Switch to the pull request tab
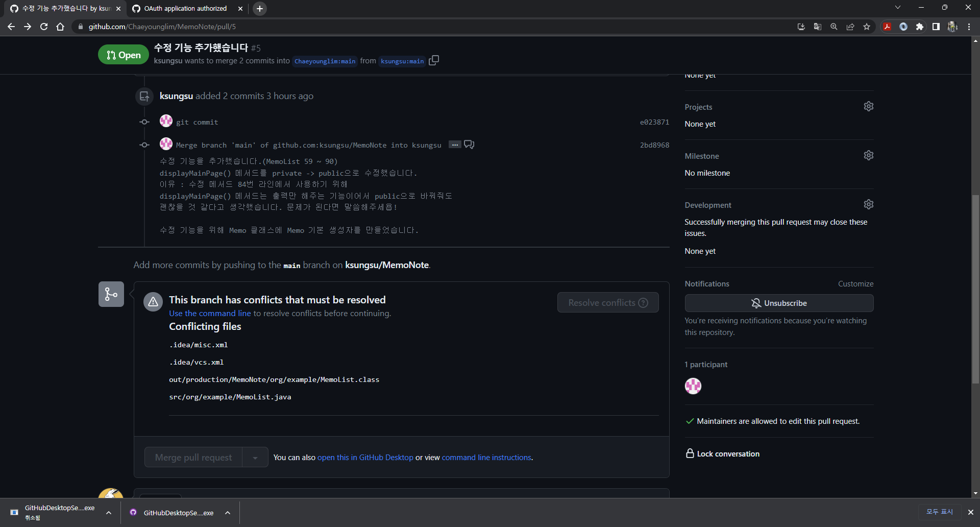 coord(65,9)
